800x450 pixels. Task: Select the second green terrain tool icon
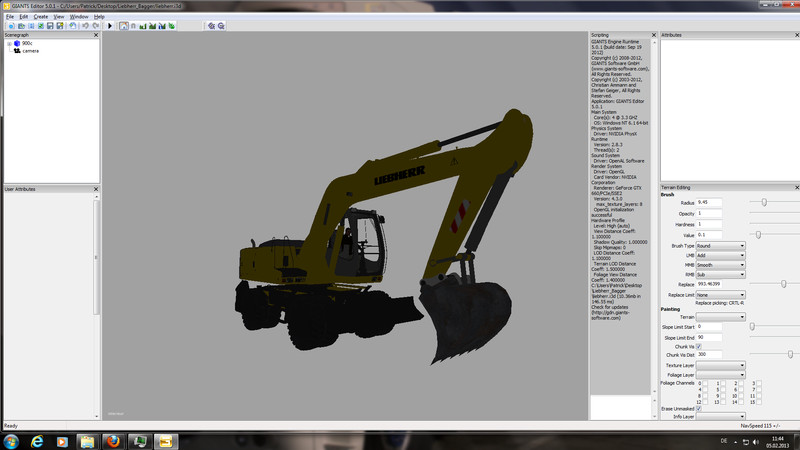pos(152,26)
